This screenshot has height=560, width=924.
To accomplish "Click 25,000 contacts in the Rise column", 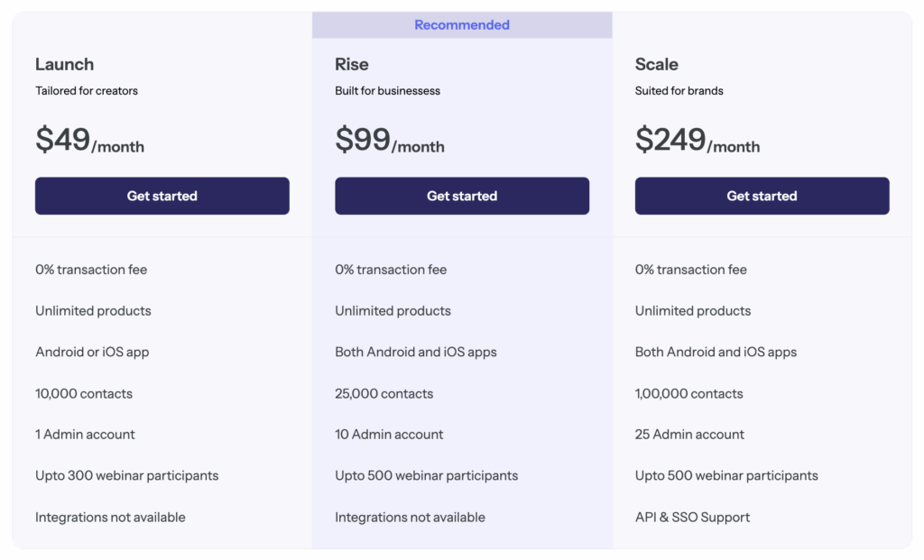I will click(384, 393).
